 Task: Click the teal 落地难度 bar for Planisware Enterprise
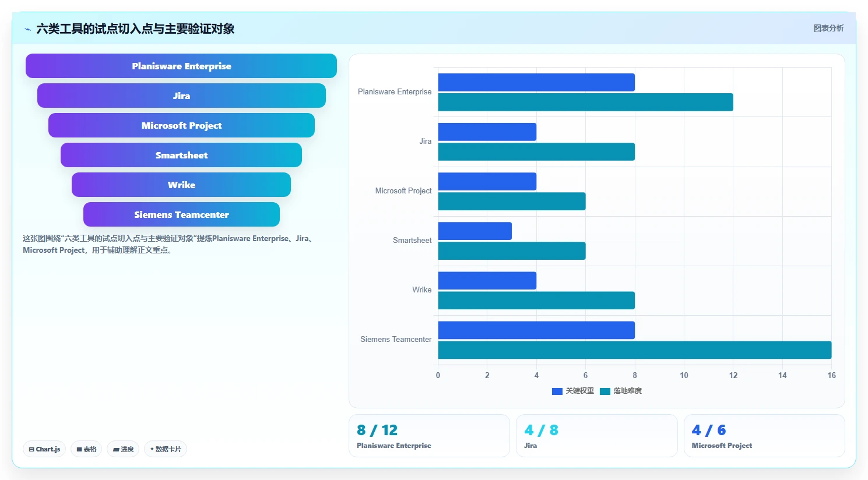coord(586,102)
